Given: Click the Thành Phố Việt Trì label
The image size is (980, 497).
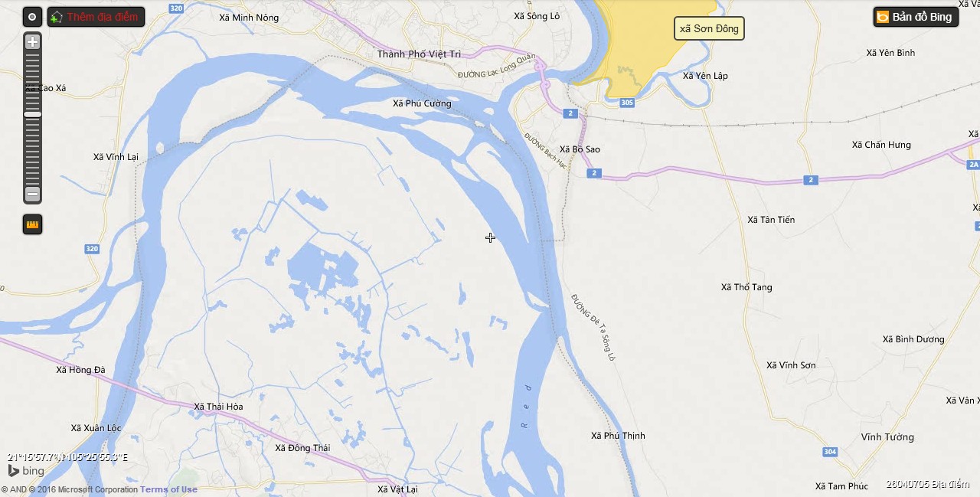Looking at the screenshot, I should pos(420,54).
